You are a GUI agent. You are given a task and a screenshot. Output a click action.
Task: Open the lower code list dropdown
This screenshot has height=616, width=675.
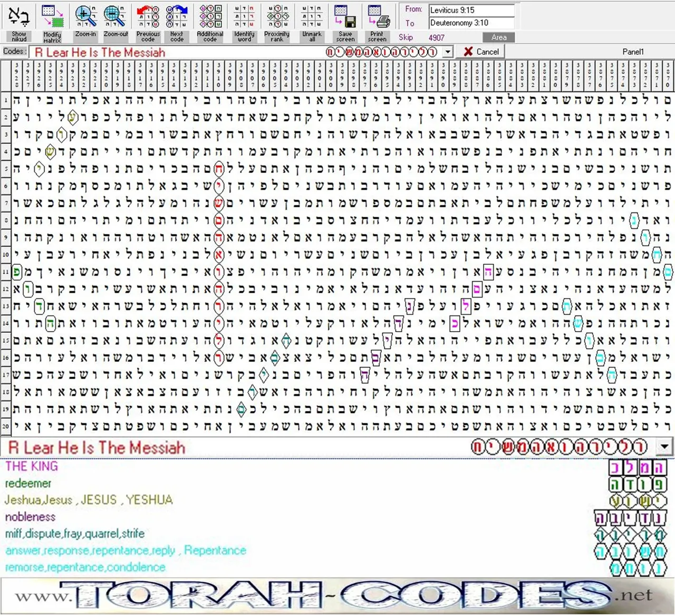click(664, 448)
